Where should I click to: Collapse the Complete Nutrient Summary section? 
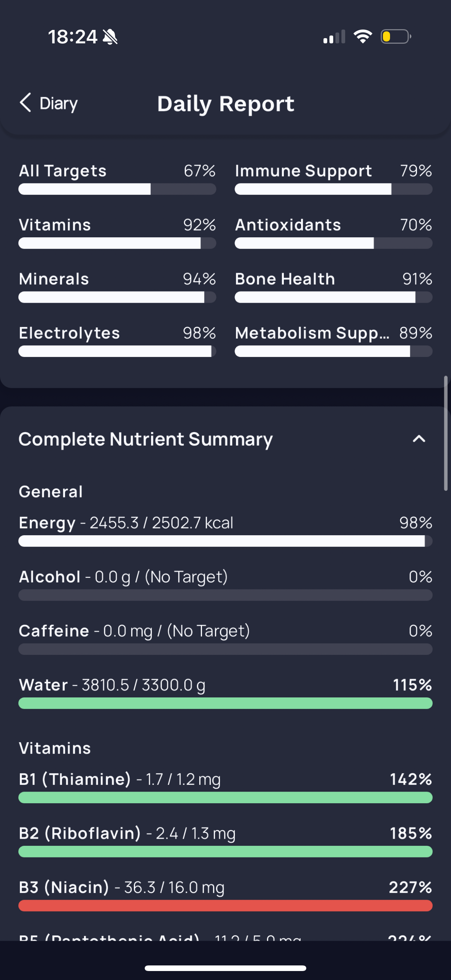[418, 439]
